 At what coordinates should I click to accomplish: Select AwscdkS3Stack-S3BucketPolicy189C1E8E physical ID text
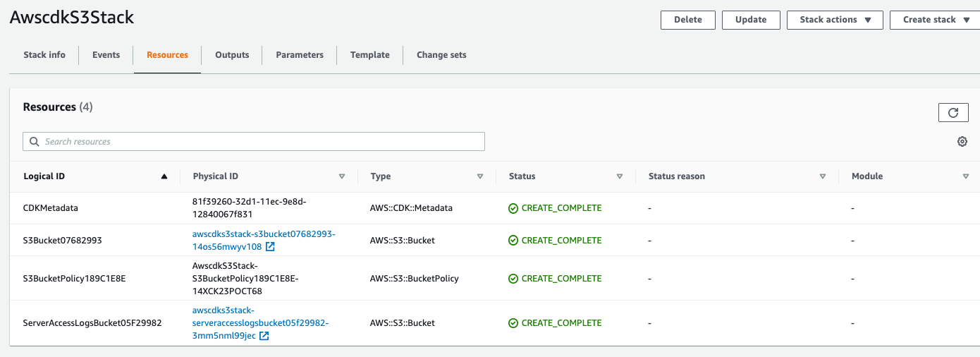click(245, 279)
